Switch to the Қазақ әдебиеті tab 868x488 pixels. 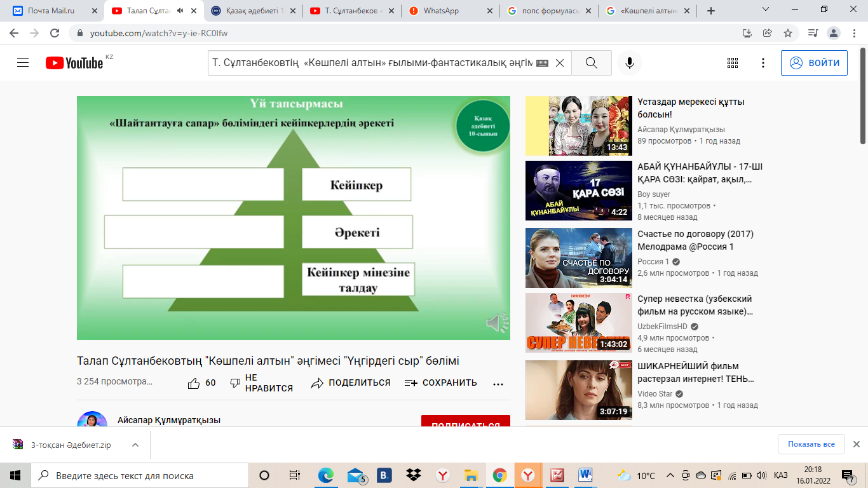(254, 11)
